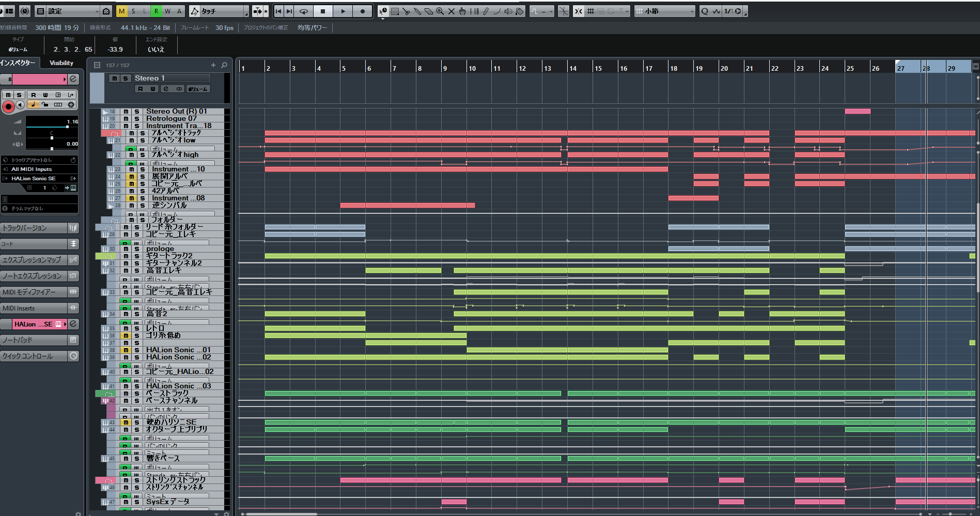Toggle global Write automation W button
This screenshot has height=516, width=980.
pyautogui.click(x=168, y=11)
